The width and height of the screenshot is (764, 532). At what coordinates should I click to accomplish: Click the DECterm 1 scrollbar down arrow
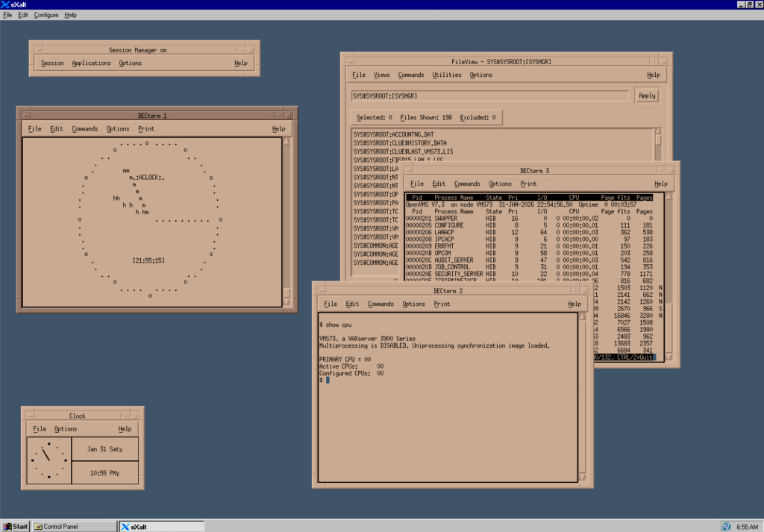287,301
